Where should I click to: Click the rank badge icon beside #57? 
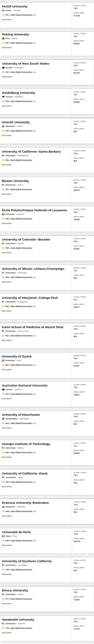tap(3, 189)
